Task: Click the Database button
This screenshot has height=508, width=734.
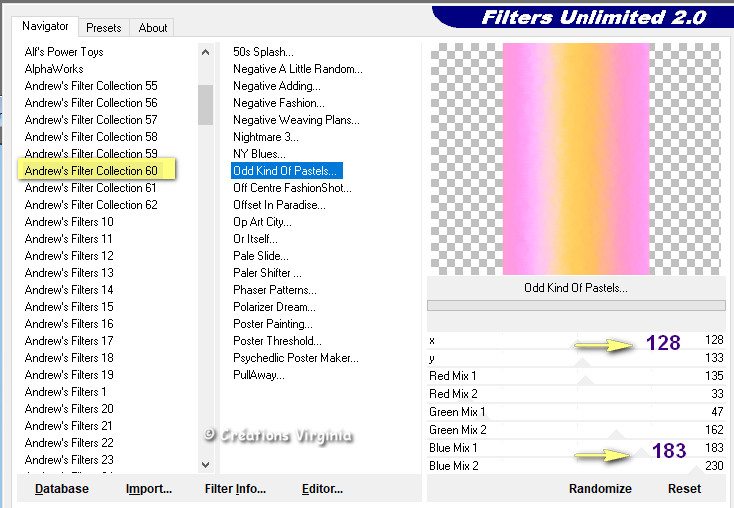Action: [x=62, y=489]
